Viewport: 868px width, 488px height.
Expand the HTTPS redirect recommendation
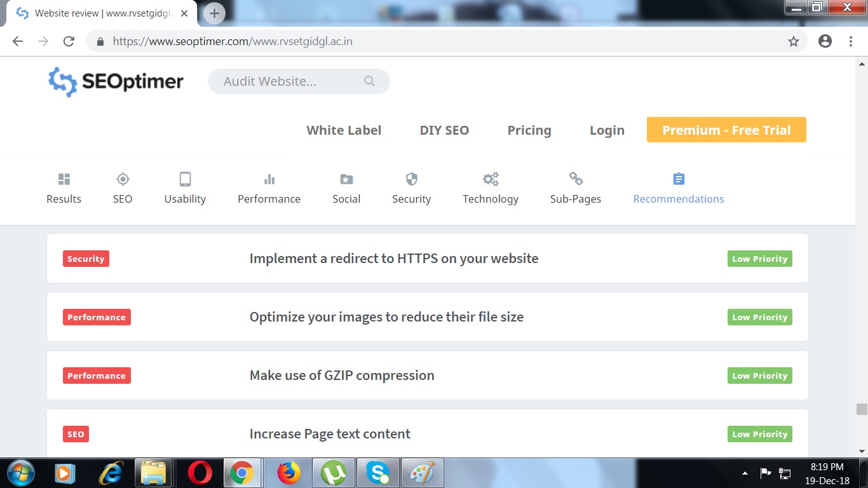[393, 259]
